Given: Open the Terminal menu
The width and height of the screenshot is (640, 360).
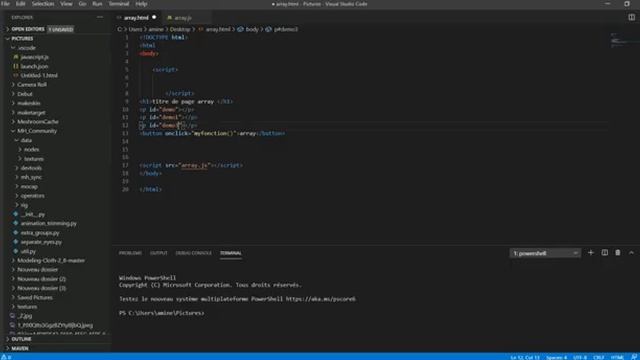Looking at the screenshot, I should tap(119, 4).
